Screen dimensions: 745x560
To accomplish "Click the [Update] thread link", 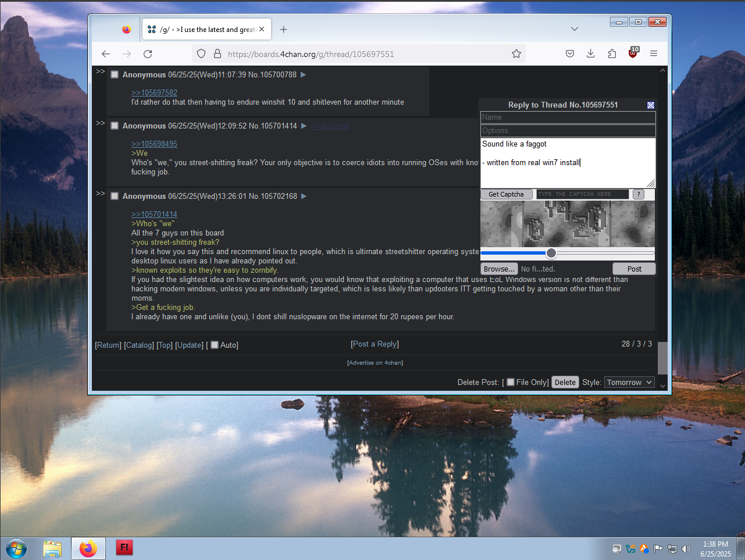I will 190,345.
